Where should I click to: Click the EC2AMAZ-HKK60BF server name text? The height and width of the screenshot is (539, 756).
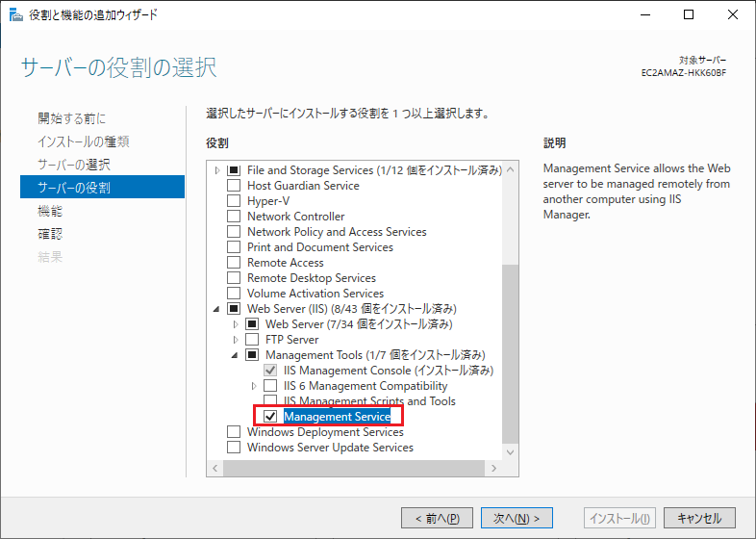click(x=683, y=73)
